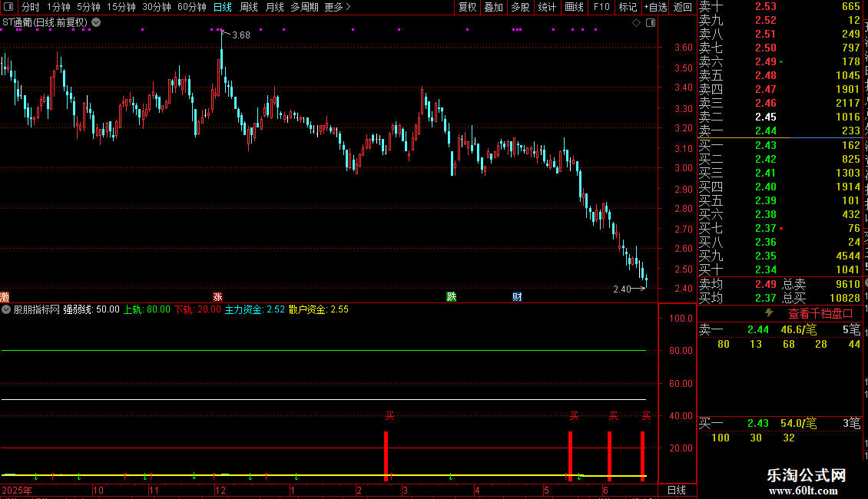
Task: Click the 激 marker icon on chart
Action: [5, 297]
